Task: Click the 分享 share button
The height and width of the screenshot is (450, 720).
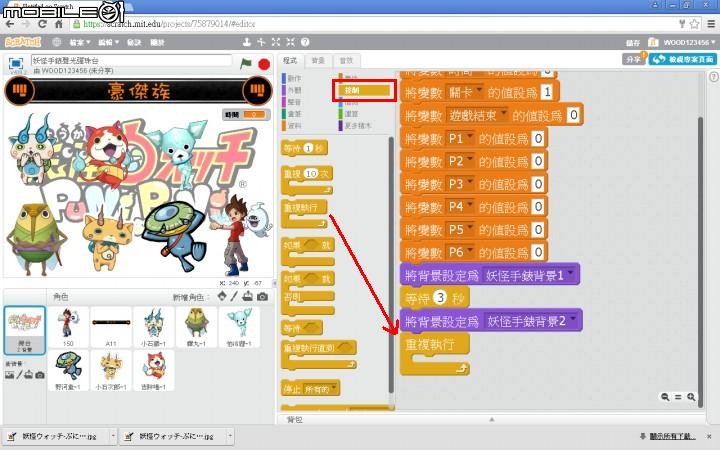Action: 633,59
